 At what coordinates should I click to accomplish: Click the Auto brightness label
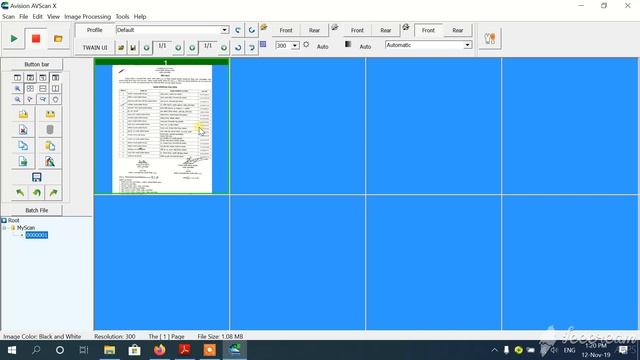click(x=322, y=47)
